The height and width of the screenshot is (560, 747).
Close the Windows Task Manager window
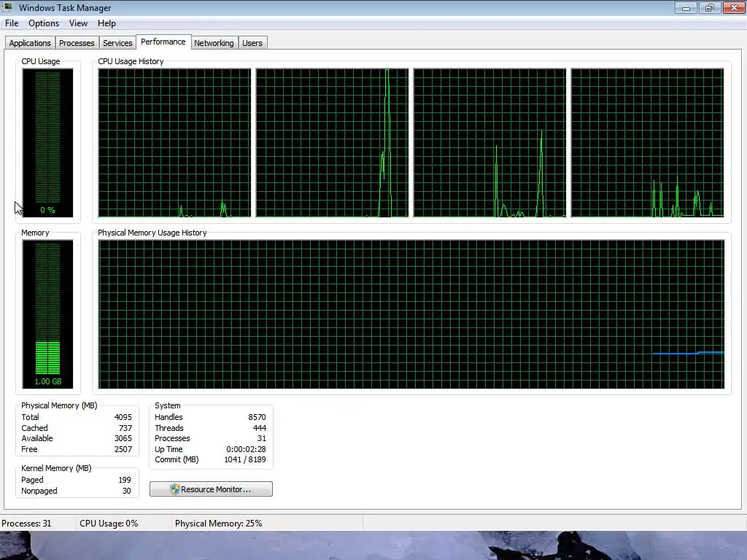point(734,7)
